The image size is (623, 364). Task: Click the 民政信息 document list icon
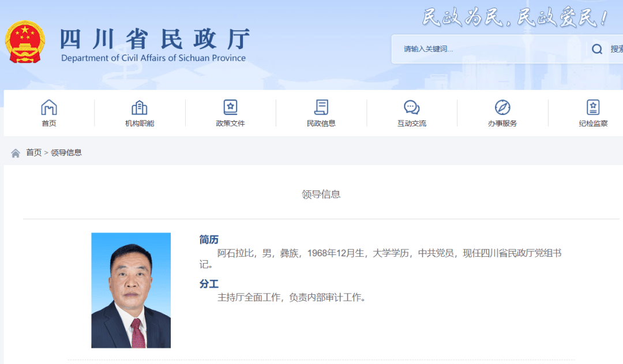coord(321,106)
